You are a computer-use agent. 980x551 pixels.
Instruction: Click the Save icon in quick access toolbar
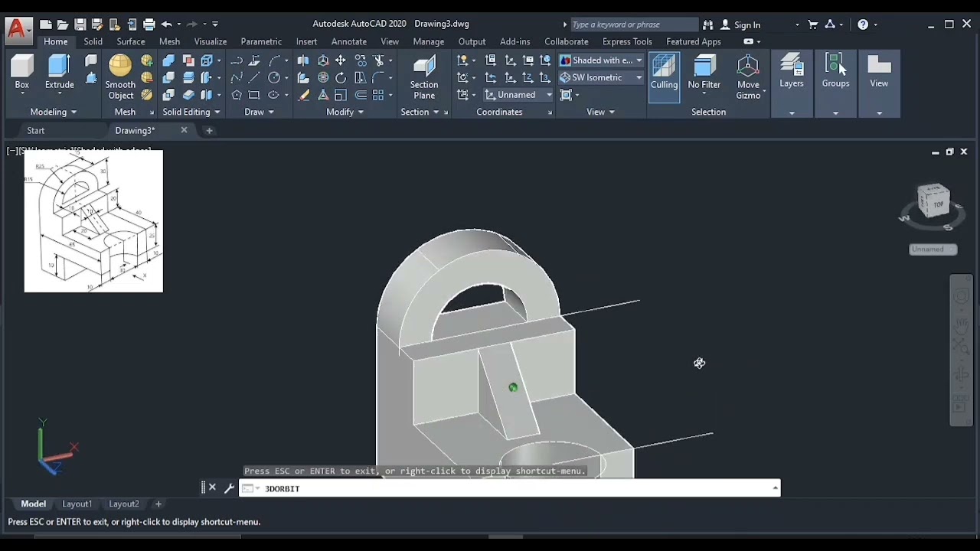pyautogui.click(x=80, y=24)
